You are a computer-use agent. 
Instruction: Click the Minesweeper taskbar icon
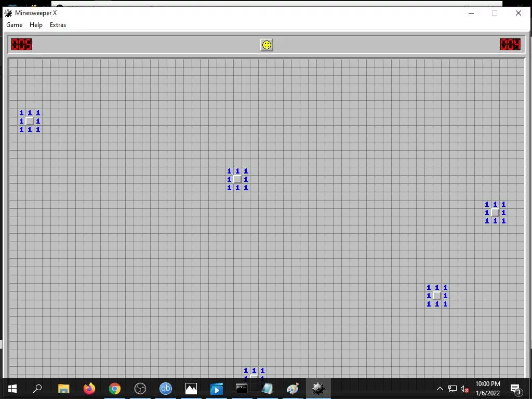point(318,389)
